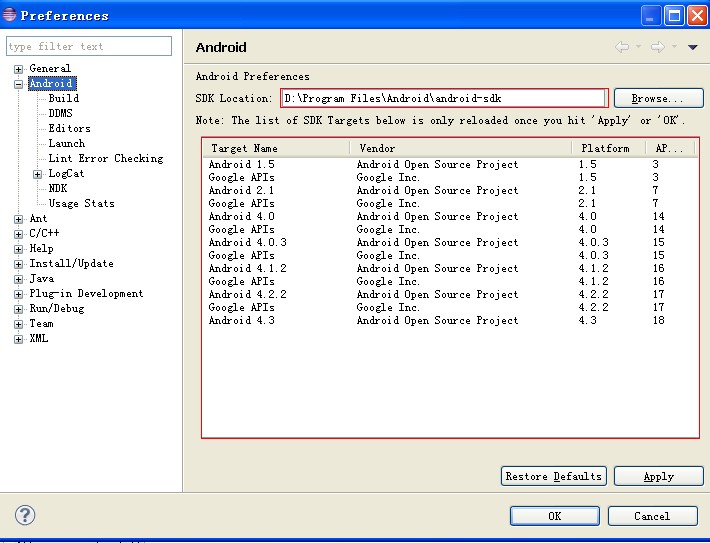Click the Apply button

[658, 476]
